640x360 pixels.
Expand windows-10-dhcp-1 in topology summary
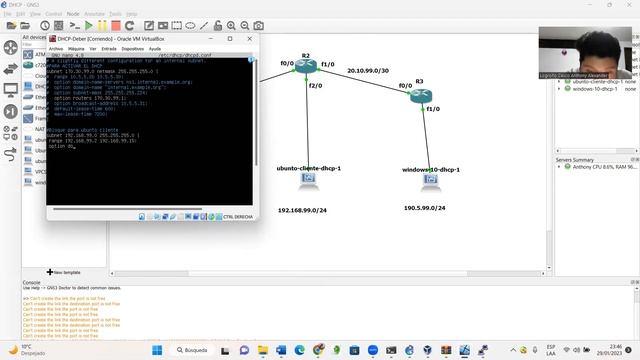point(559,89)
